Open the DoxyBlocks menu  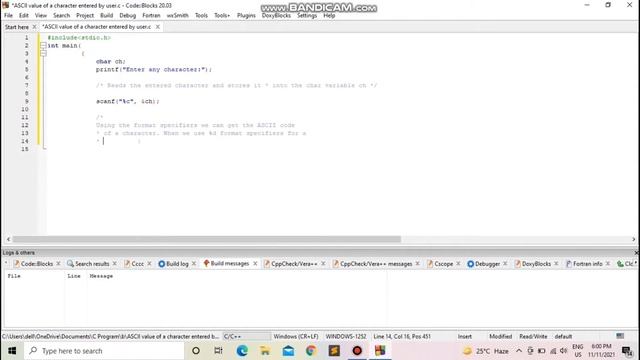click(x=276, y=16)
